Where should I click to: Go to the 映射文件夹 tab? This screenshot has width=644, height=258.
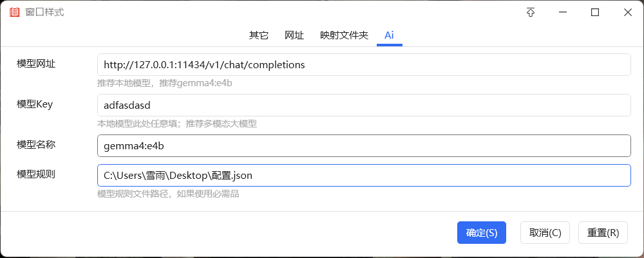[x=344, y=35]
